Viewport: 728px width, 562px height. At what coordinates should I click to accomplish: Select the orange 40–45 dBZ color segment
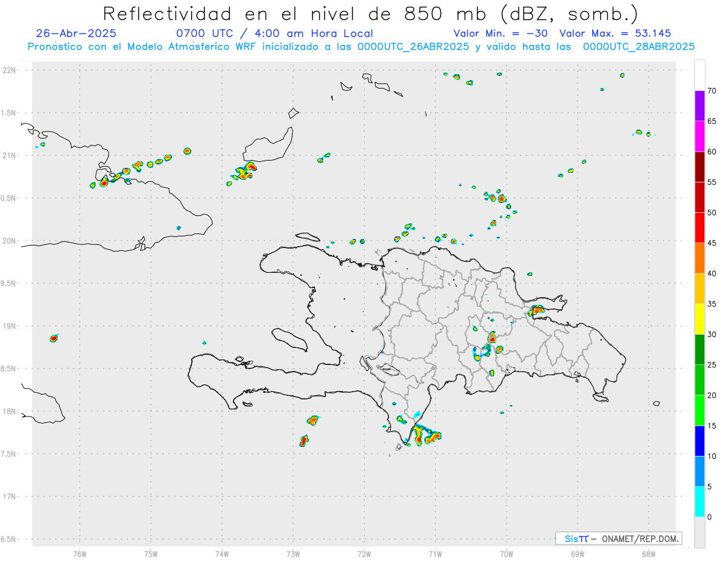[x=699, y=258]
